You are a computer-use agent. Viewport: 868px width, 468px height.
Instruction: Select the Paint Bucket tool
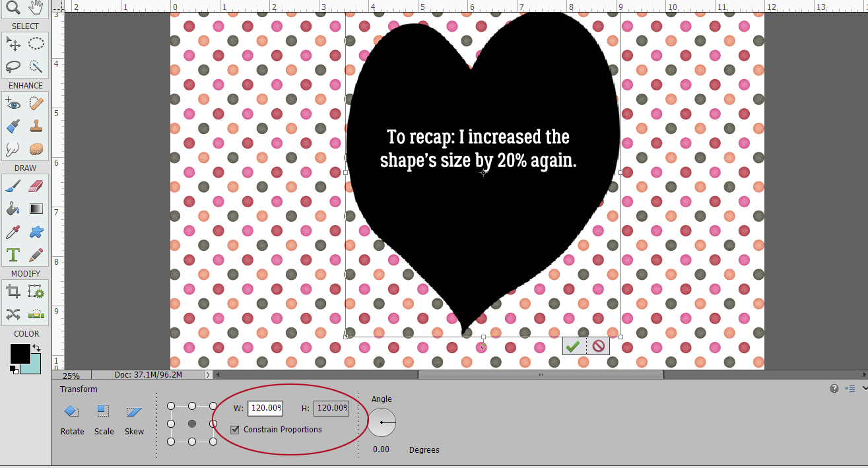point(13,209)
